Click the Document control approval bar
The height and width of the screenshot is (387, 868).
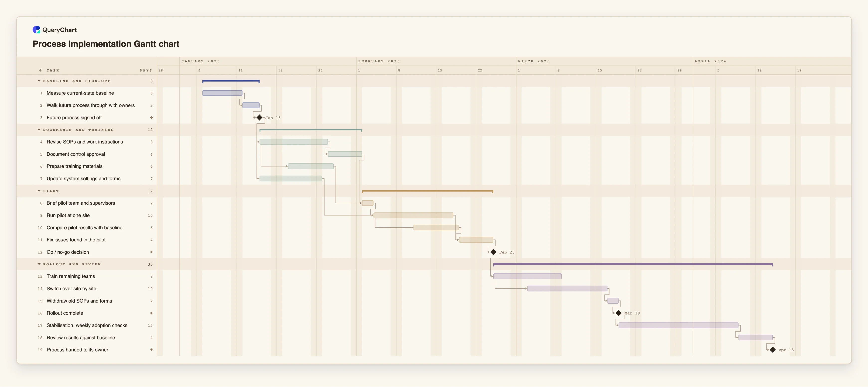click(345, 154)
